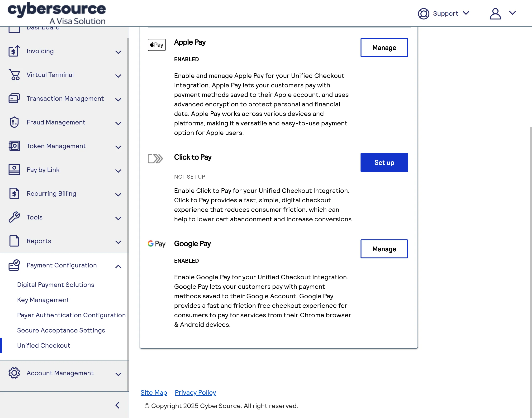Click the Virtual Terminal cart icon
The height and width of the screenshot is (418, 532).
pos(14,75)
